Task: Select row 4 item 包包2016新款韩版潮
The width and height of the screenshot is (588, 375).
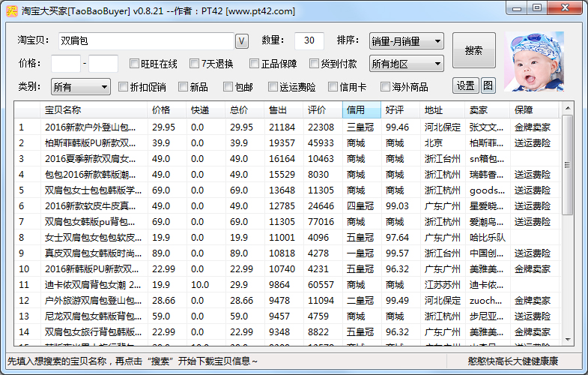Action: (288, 175)
